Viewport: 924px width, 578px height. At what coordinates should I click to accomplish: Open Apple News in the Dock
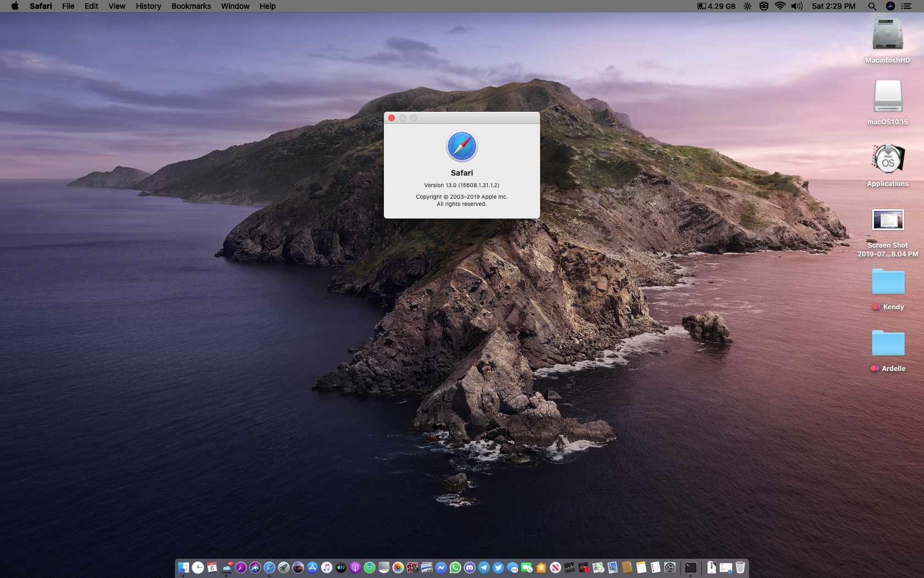(555, 568)
